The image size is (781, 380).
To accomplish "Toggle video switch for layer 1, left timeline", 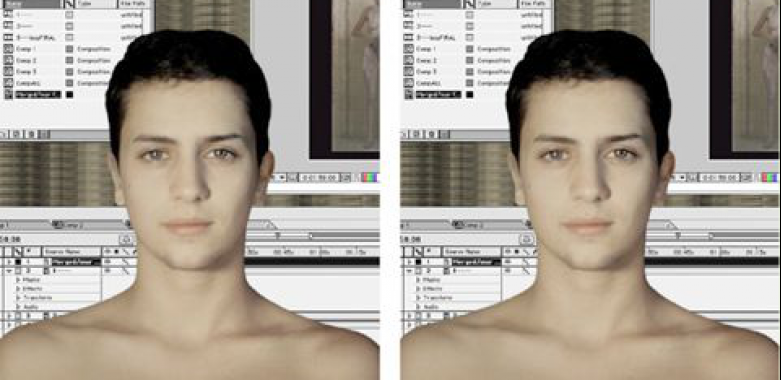I will pyautogui.click(x=107, y=261).
